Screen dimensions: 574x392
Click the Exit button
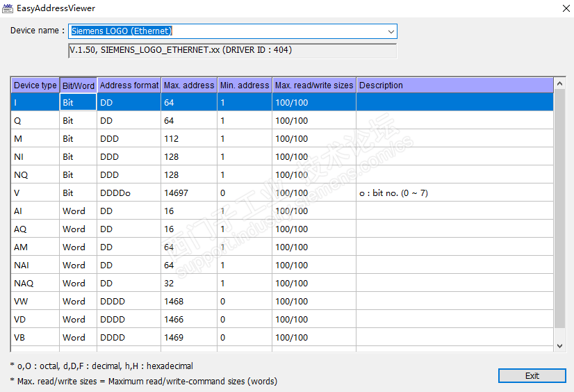532,375
